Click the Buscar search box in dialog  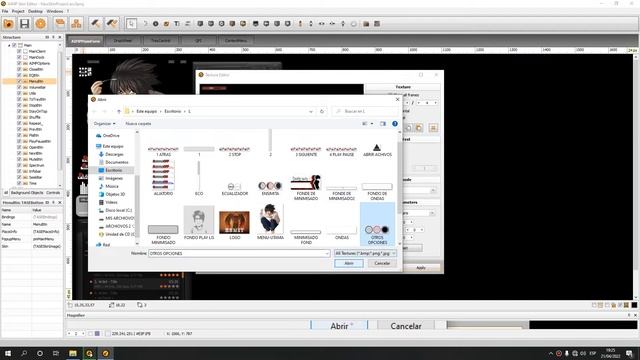coord(366,111)
